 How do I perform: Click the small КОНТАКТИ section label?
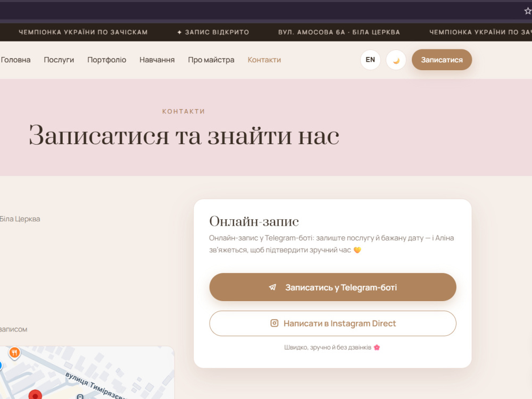[184, 111]
